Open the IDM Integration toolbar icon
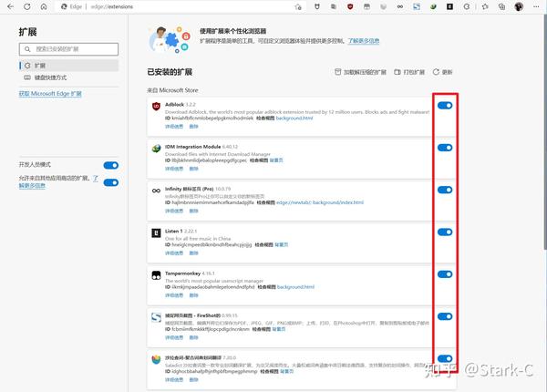The height and width of the screenshot is (392, 547). tap(433, 6)
